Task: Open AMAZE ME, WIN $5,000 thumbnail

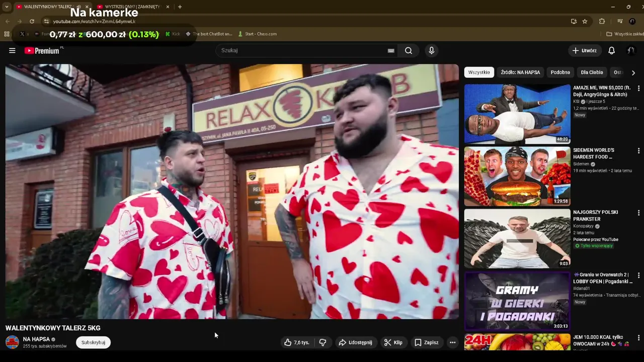Action: click(517, 114)
